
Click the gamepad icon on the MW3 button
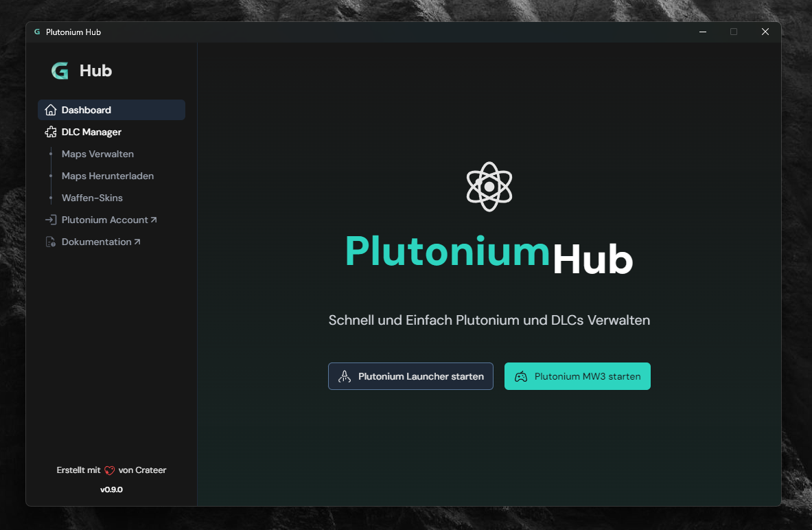coord(522,376)
